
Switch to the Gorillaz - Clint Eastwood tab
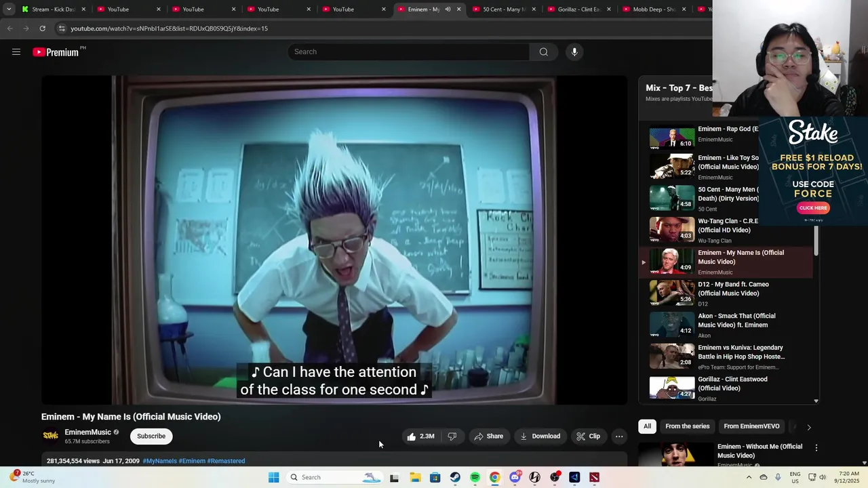click(578, 9)
